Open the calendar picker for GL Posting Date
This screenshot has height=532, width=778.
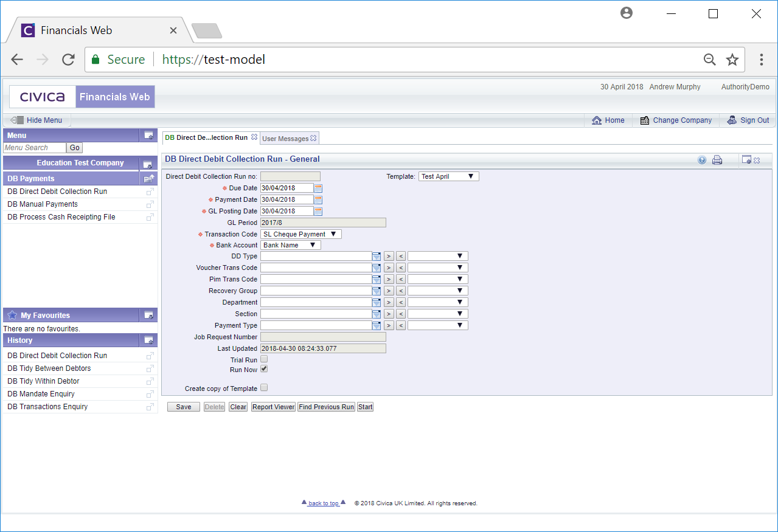pos(318,212)
